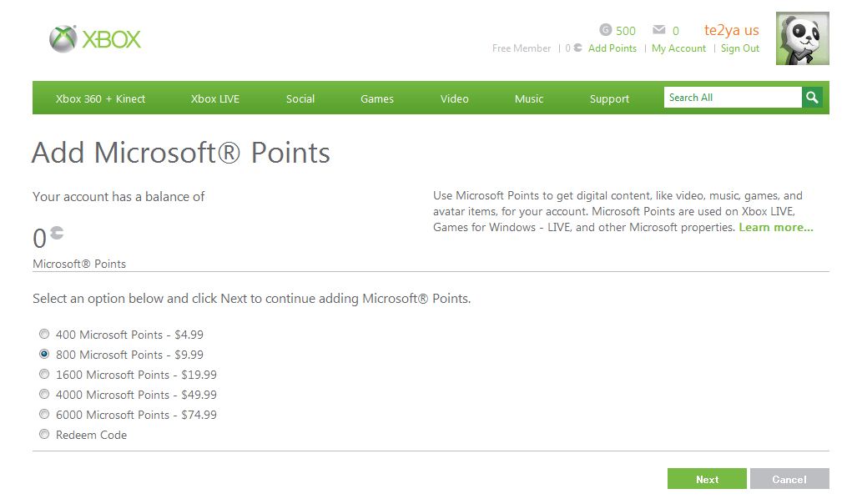The image size is (862, 504).
Task: Click the Free Member label
Action: 522,48
